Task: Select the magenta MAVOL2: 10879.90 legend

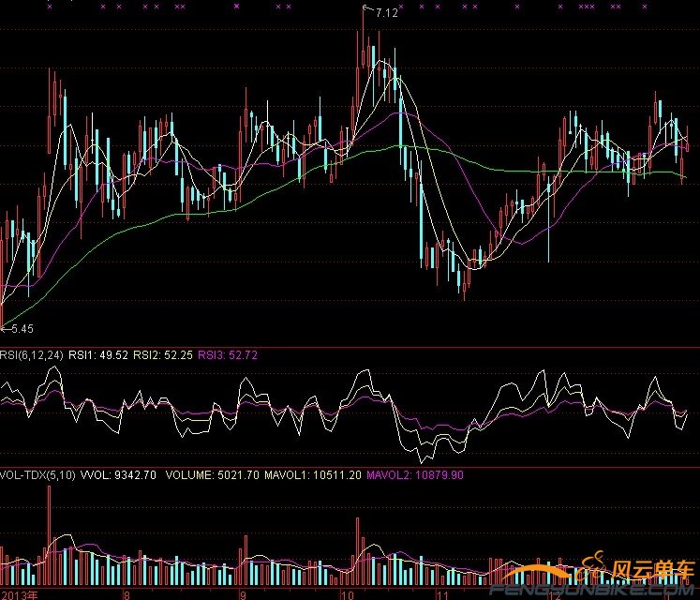Action: point(414,475)
